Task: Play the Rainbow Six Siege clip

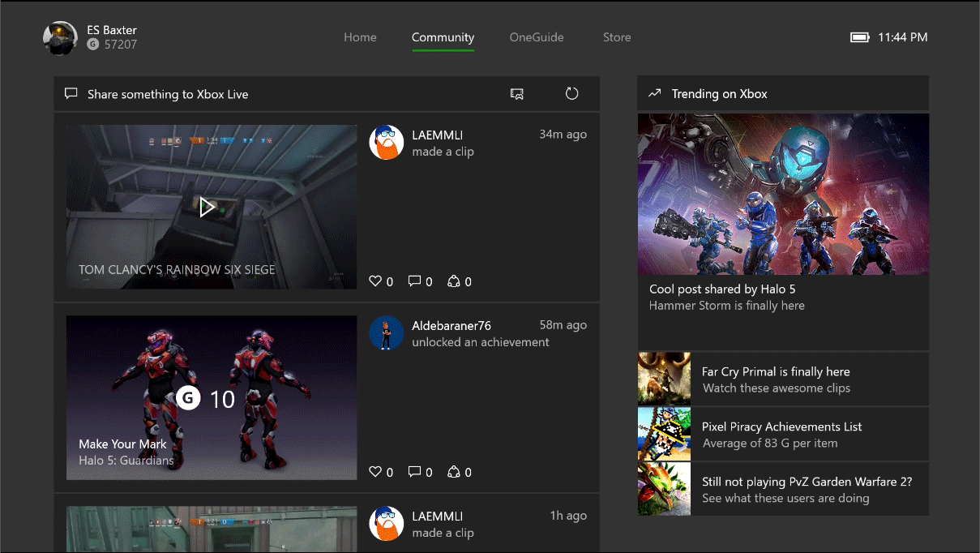Action: click(207, 208)
